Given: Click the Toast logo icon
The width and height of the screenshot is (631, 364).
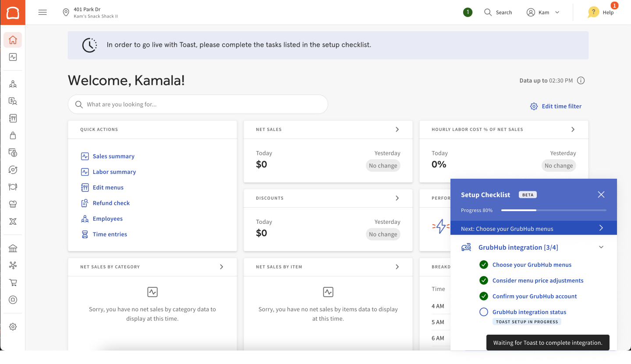Looking at the screenshot, I should coord(13,13).
